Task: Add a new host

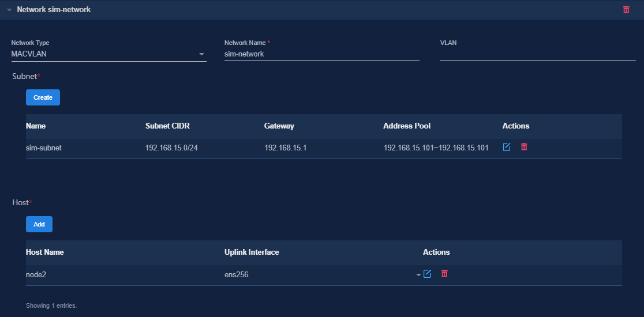Action: pyautogui.click(x=39, y=224)
